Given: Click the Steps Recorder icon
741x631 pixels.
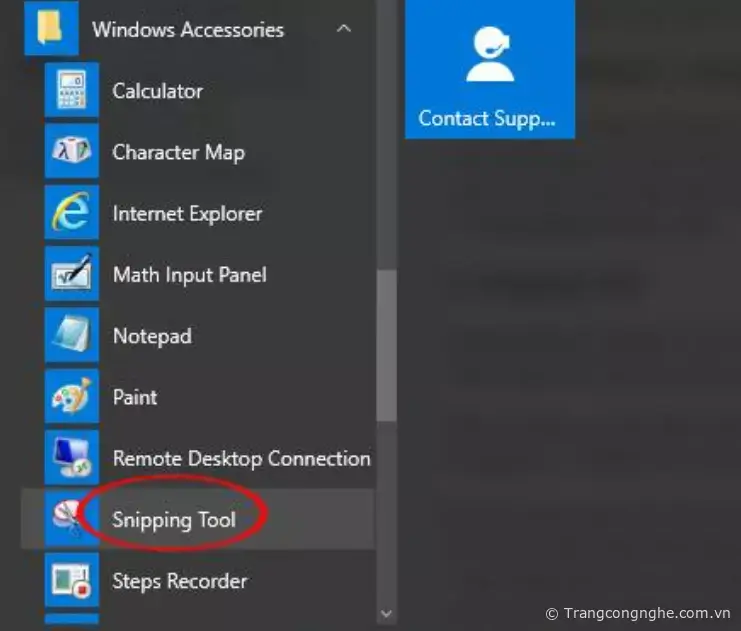Looking at the screenshot, I should tap(71, 581).
